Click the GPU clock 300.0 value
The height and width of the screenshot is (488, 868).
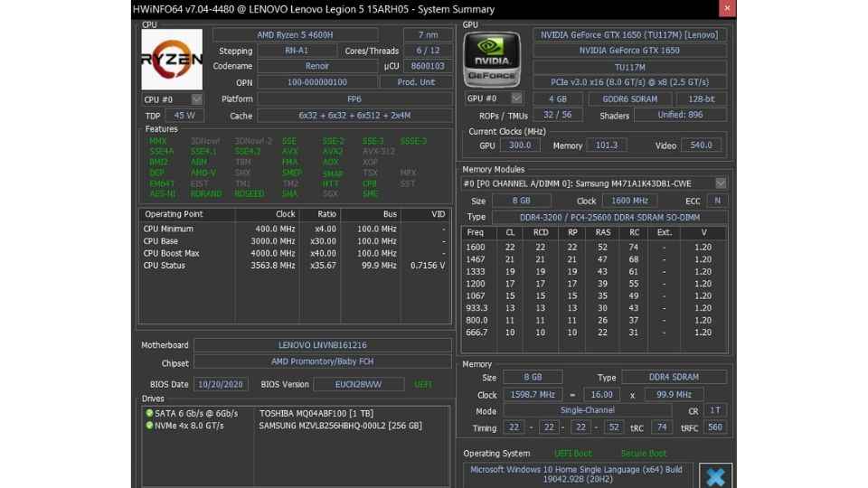pos(520,145)
